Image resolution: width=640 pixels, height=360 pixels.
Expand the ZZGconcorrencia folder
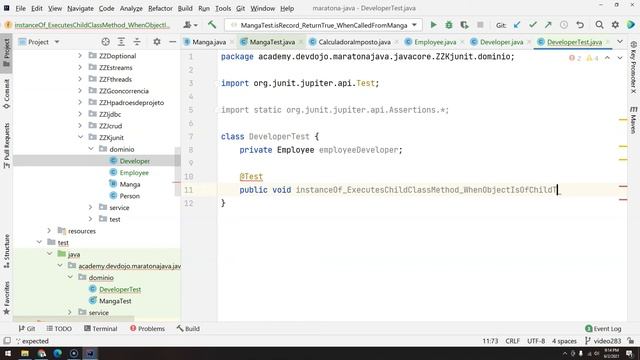click(80, 91)
